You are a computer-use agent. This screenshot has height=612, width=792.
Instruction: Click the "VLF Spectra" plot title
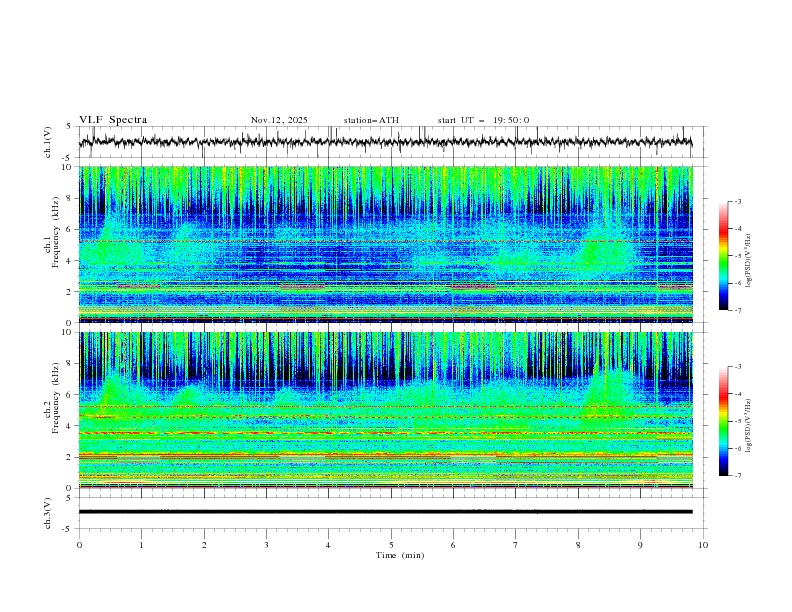(x=113, y=120)
